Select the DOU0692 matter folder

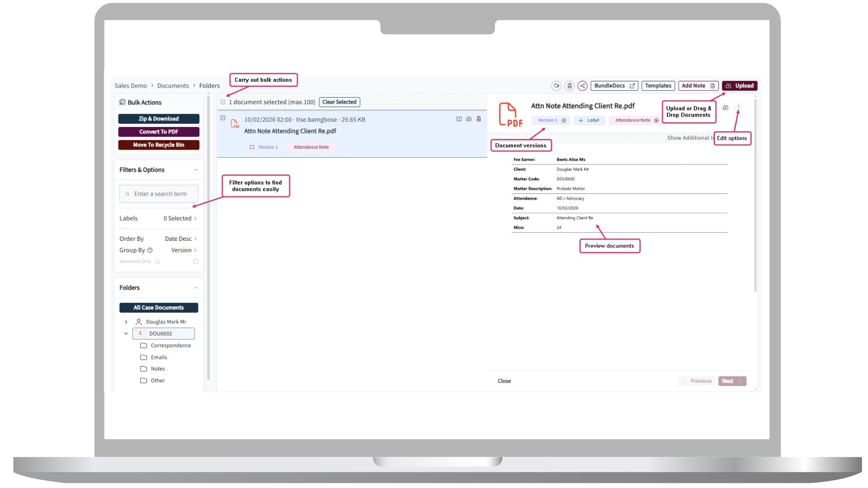(164, 334)
